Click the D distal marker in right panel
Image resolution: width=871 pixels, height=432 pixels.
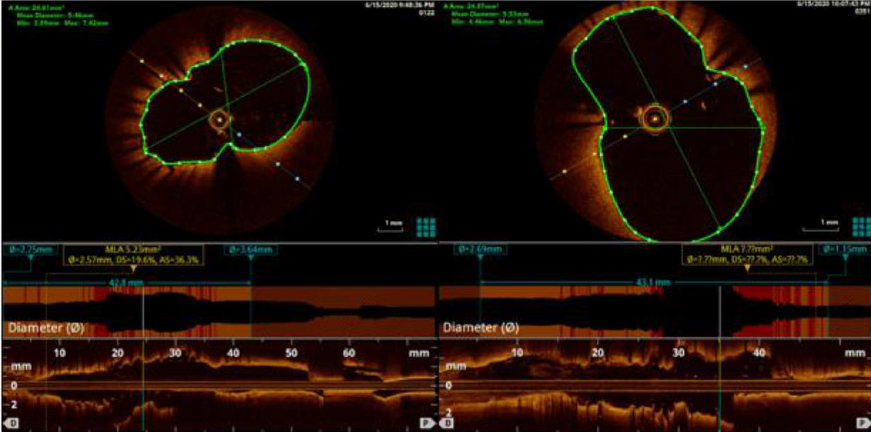(x=447, y=425)
